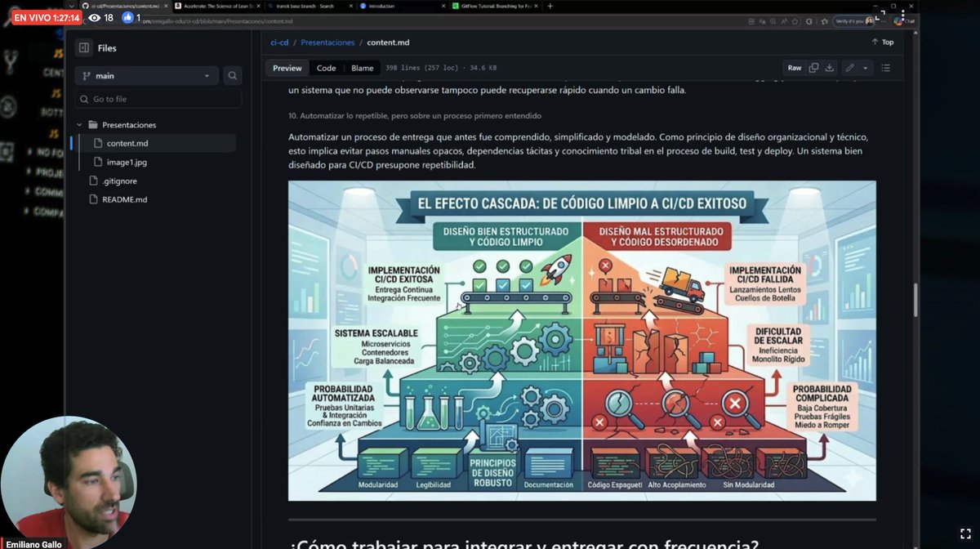
Task: Click '398 lines (257 loc) · 34.6 KB' text
Action: (441, 69)
